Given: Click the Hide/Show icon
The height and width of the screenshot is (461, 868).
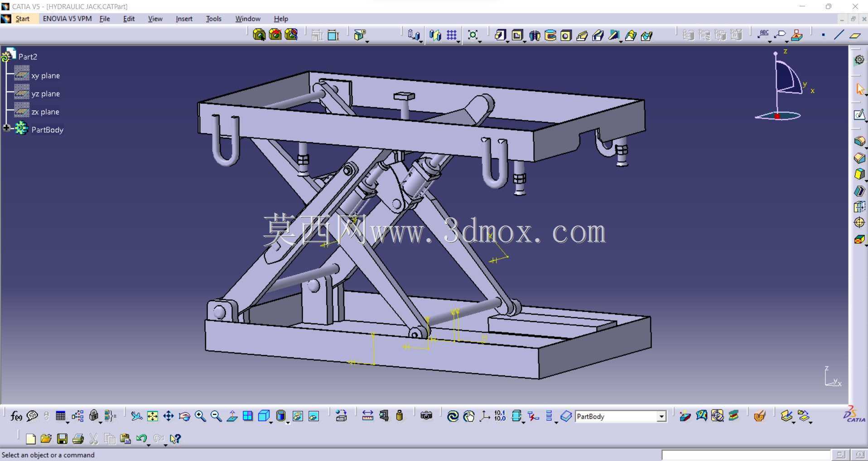Looking at the screenshot, I should [298, 416].
